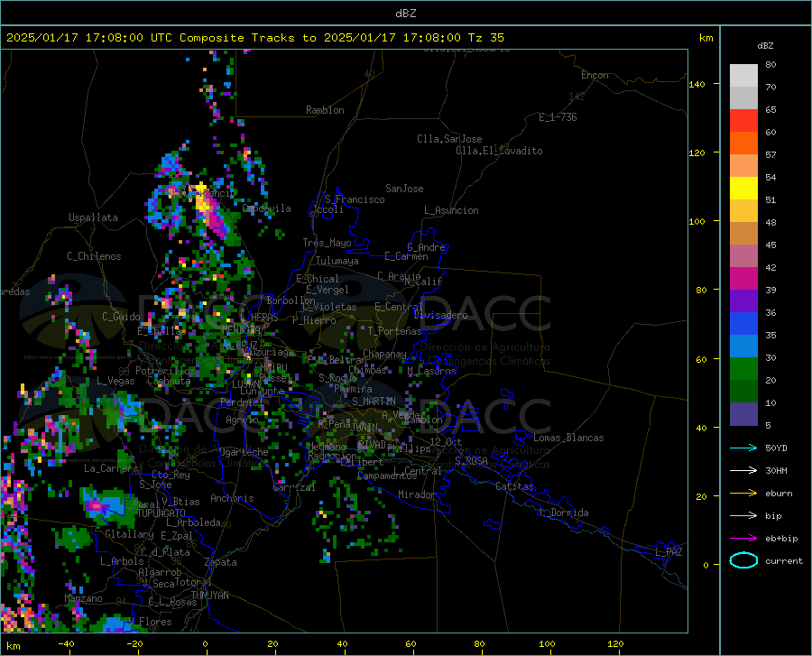Click the Mirador map label
Screen dimensions: 812x656
tap(417, 494)
